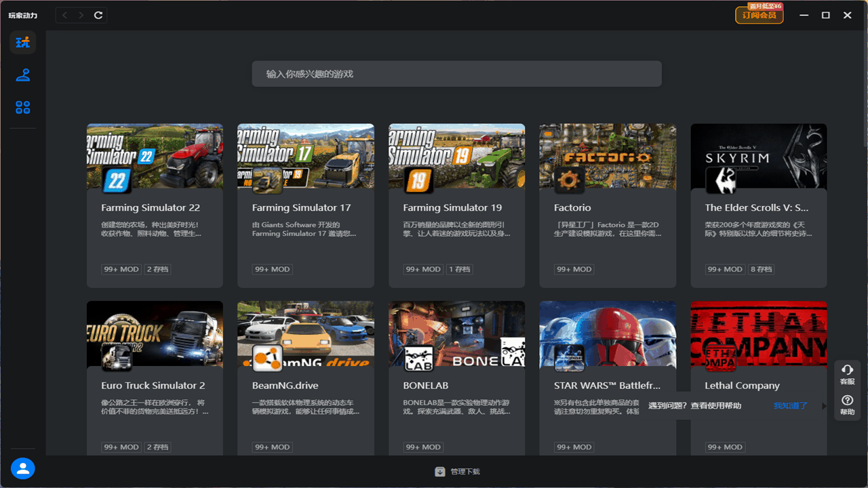Image resolution: width=868 pixels, height=488 pixels.
Task: Click the 遇到问题？查看使用帮助 tip text
Action: (x=695, y=406)
